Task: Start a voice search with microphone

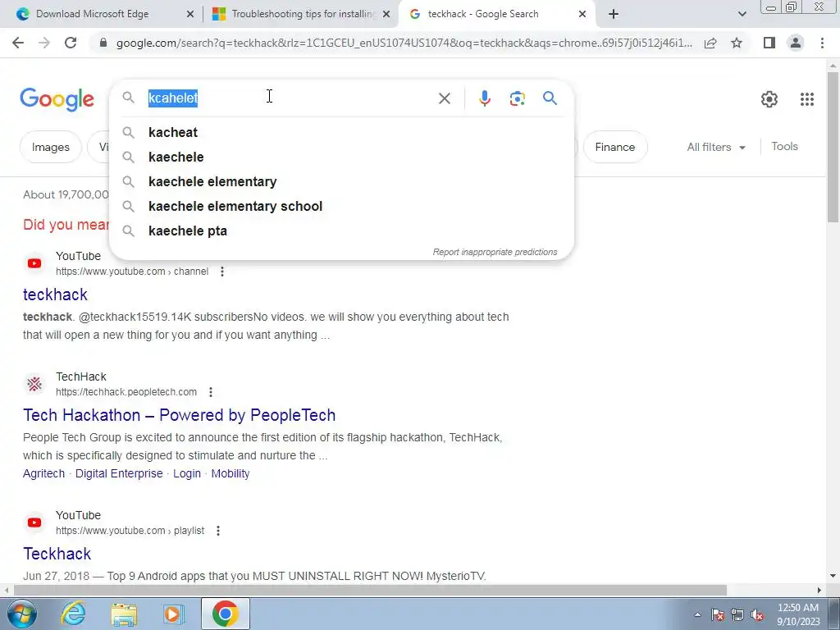Action: [x=484, y=98]
